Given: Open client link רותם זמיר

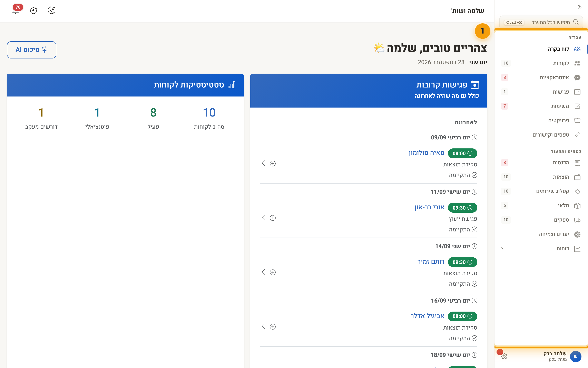Looking at the screenshot, I should pyautogui.click(x=431, y=262).
